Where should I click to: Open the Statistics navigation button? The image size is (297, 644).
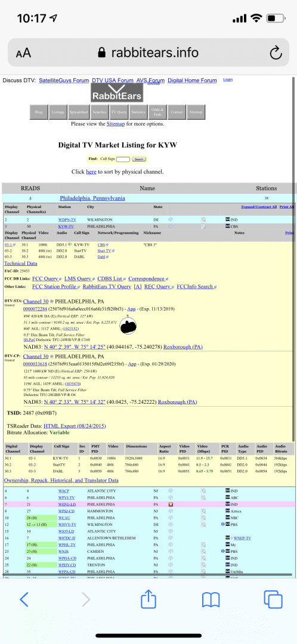coord(138,112)
